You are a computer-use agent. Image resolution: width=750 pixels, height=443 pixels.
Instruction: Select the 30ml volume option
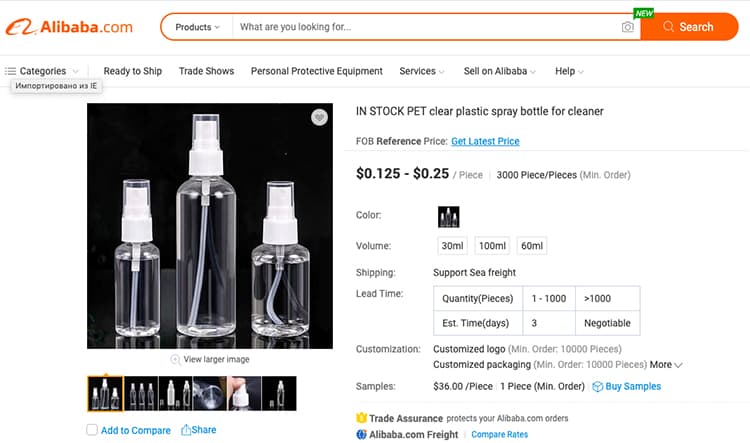452,246
